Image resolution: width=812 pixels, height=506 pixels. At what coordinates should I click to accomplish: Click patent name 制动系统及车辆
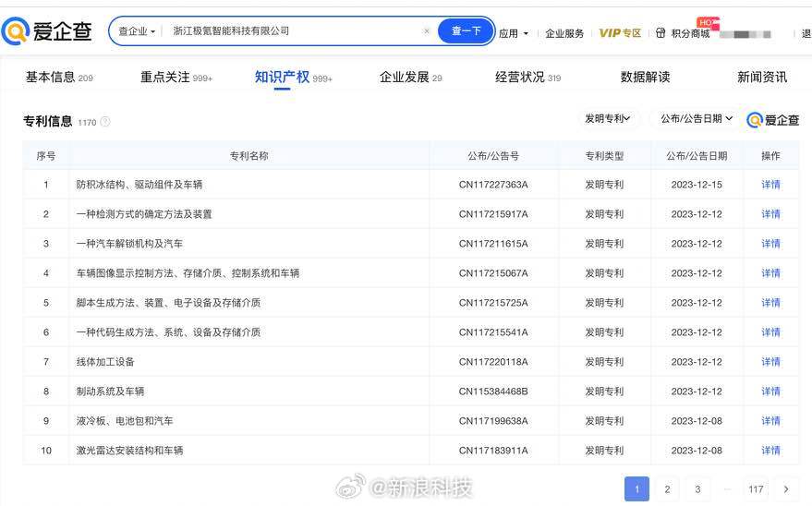110,392
